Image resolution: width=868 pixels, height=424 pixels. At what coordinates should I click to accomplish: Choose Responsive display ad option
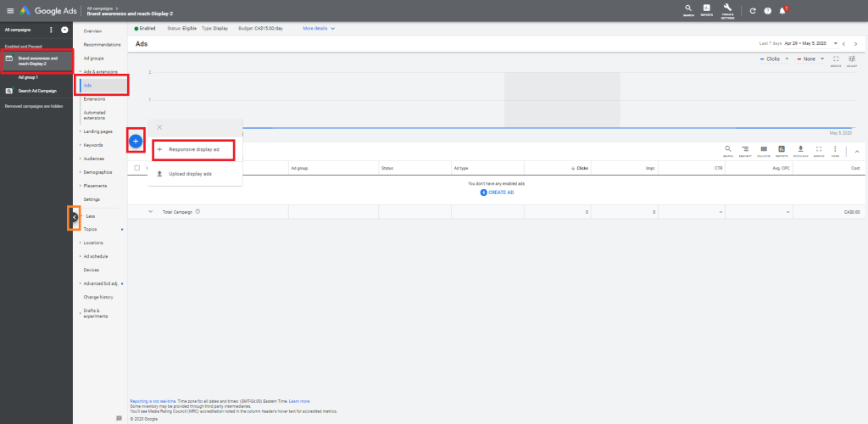(x=194, y=149)
